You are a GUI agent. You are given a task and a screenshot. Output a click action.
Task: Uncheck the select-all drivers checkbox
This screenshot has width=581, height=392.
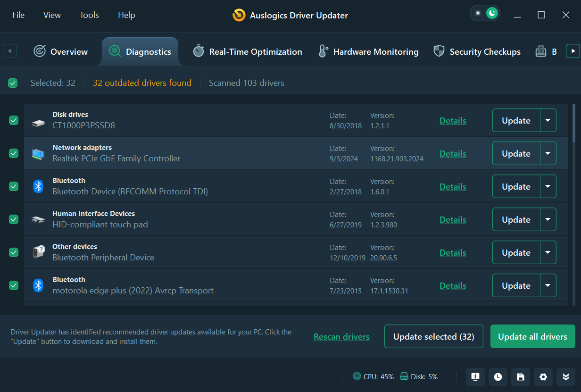(13, 83)
